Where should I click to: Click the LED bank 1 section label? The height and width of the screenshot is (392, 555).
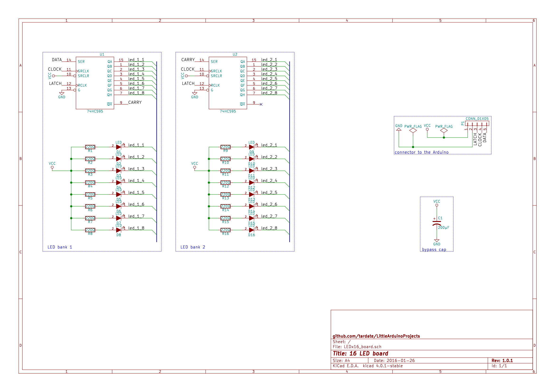60,247
